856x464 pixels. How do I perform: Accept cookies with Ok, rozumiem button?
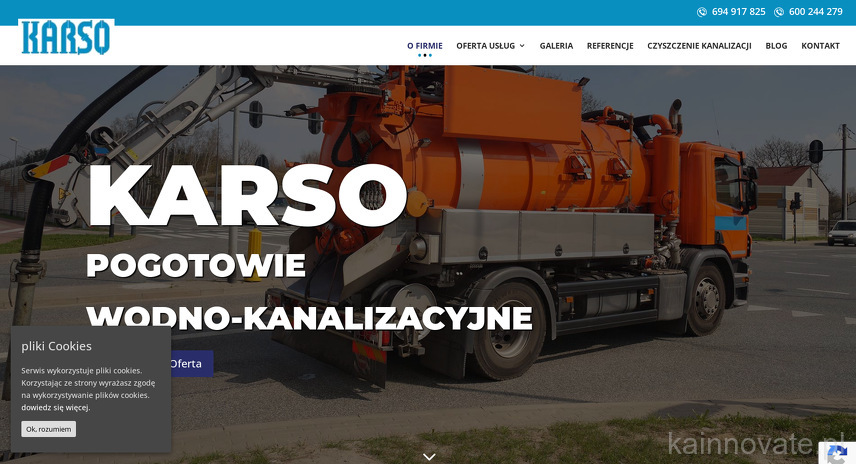pos(49,429)
